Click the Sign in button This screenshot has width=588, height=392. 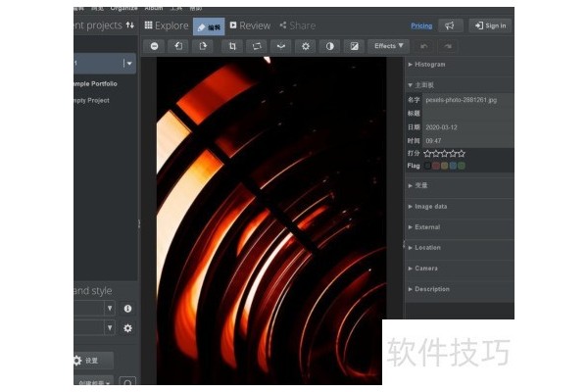[490, 25]
